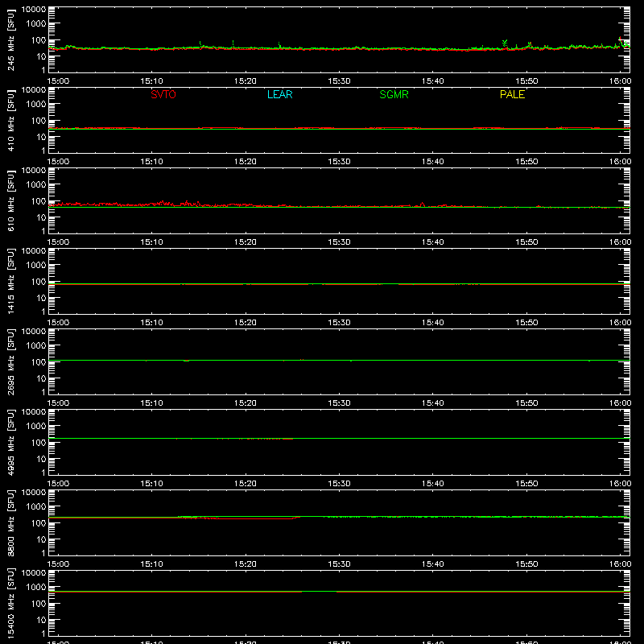Select the 2695 MHz [SFU] axis title
The height and width of the screenshot is (644, 644).
(x=11, y=361)
